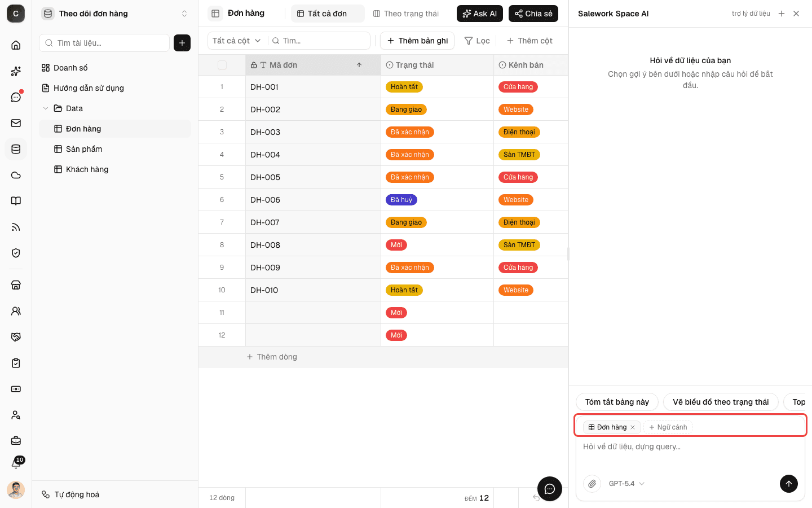The image size is (812, 508).
Task: Open notifications bell with badge 10
Action: (x=16, y=463)
